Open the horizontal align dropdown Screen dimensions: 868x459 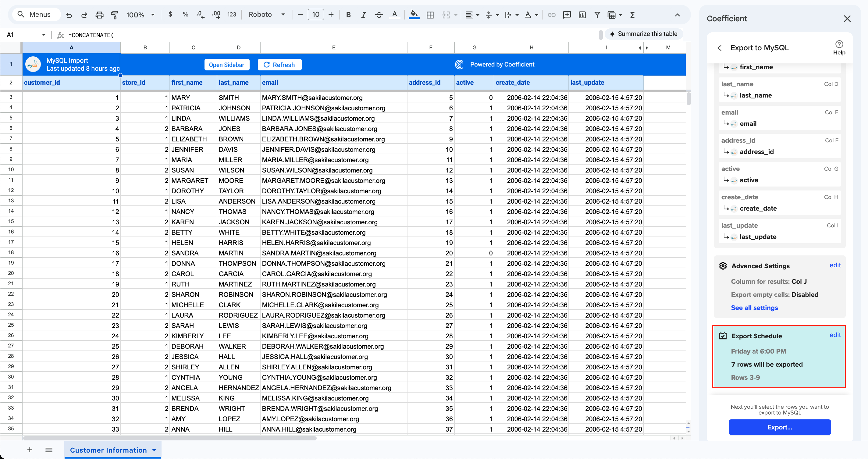472,15
